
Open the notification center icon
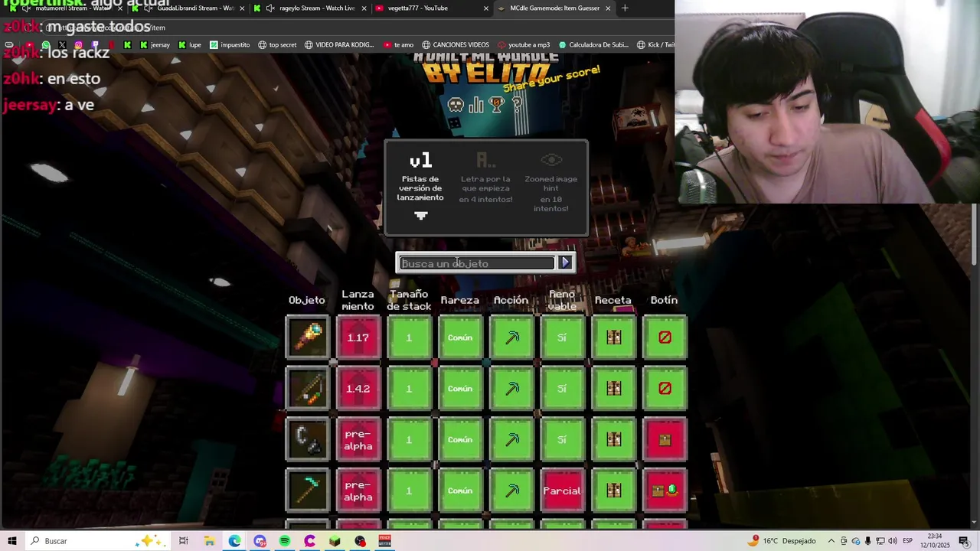pos(964,541)
